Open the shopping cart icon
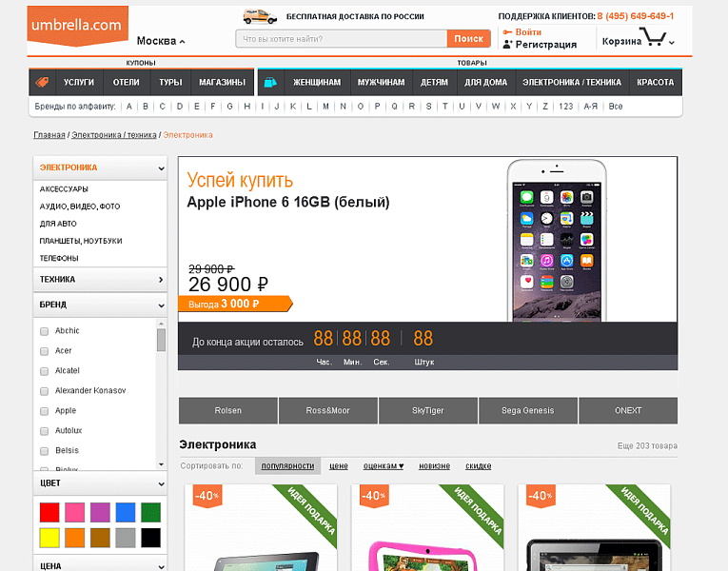 click(653, 39)
